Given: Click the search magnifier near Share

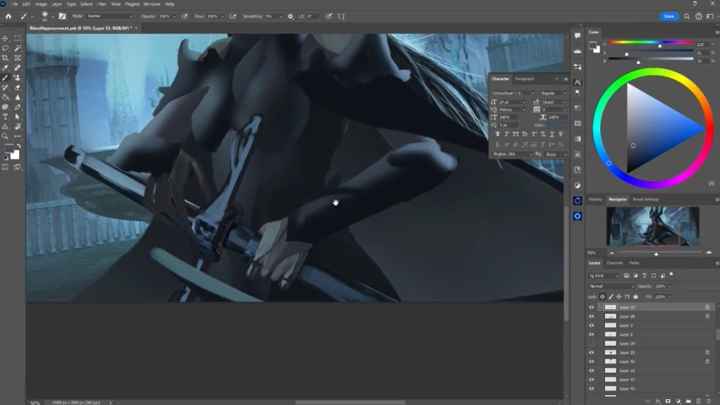Looking at the screenshot, I should pos(686,16).
